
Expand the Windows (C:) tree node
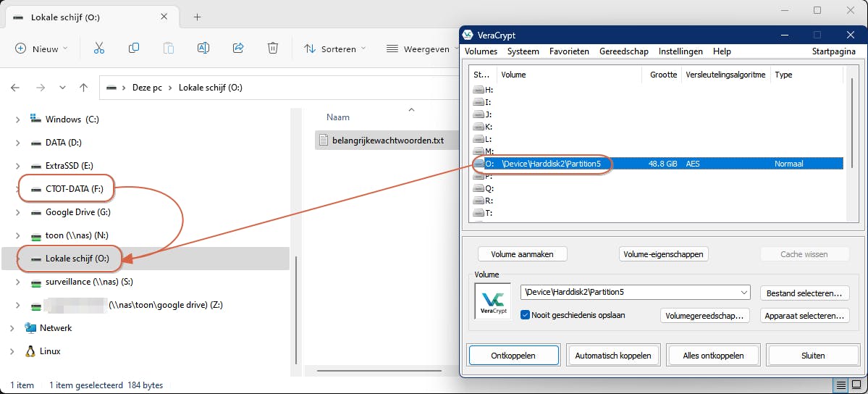coord(17,120)
